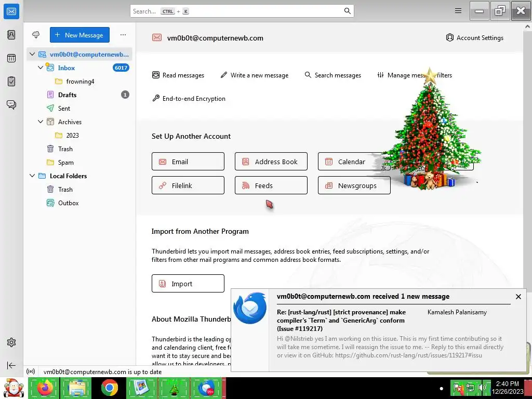Collapse the Archives folder

tap(41, 122)
